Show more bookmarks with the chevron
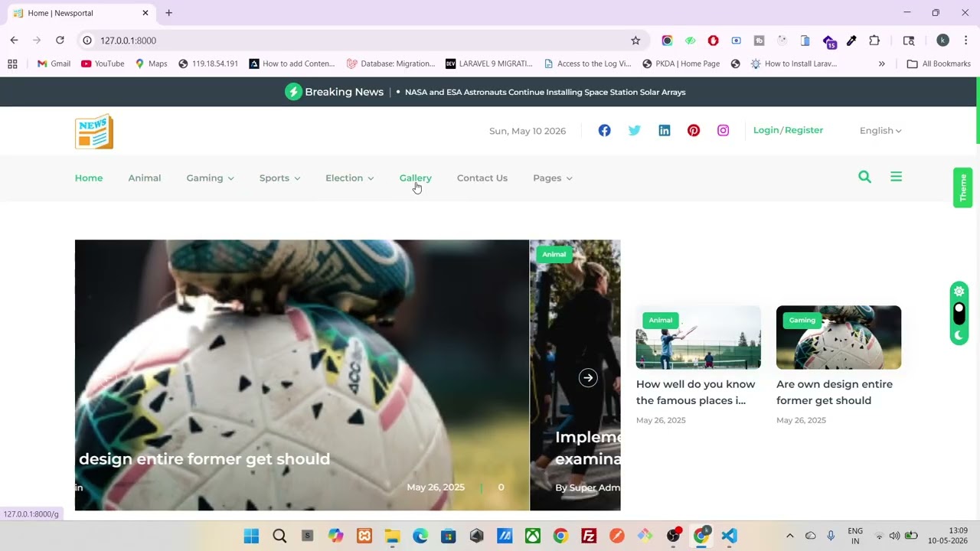 (881, 64)
